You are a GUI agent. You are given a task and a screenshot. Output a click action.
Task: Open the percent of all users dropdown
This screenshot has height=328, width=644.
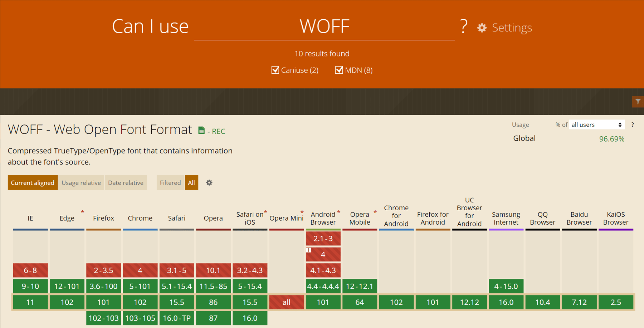[596, 124]
